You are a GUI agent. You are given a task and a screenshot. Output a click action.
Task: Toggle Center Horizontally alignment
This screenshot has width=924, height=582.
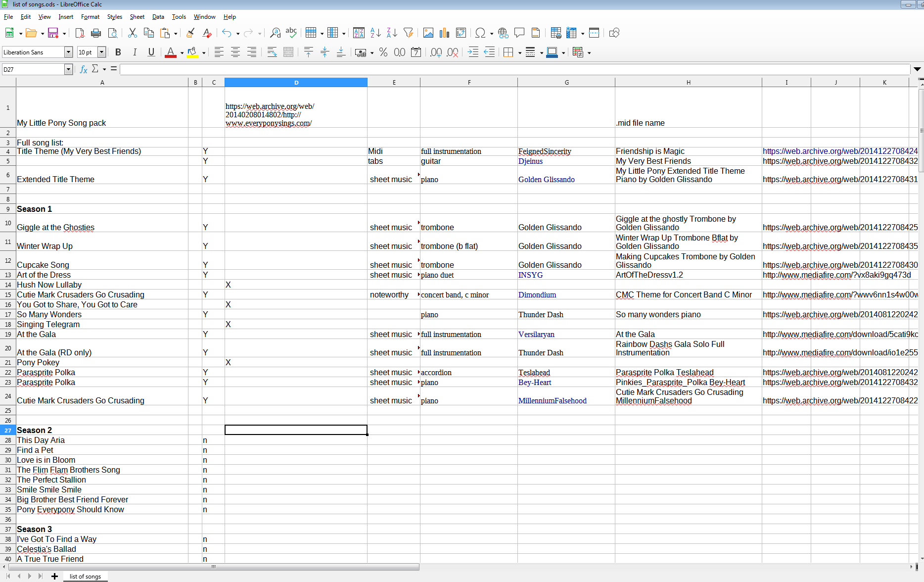point(235,52)
